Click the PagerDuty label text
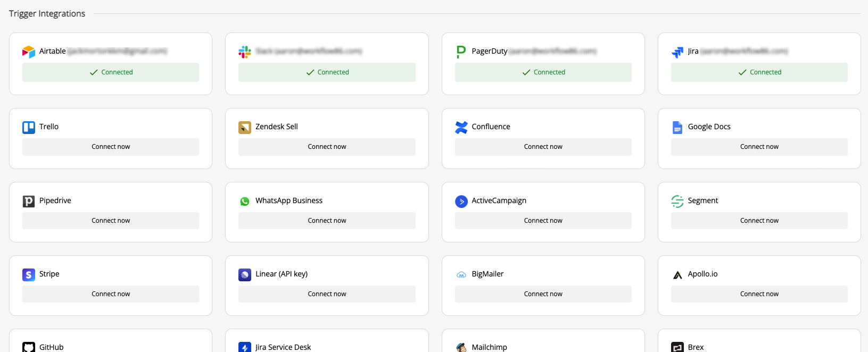The width and height of the screenshot is (868, 352). coord(490,51)
